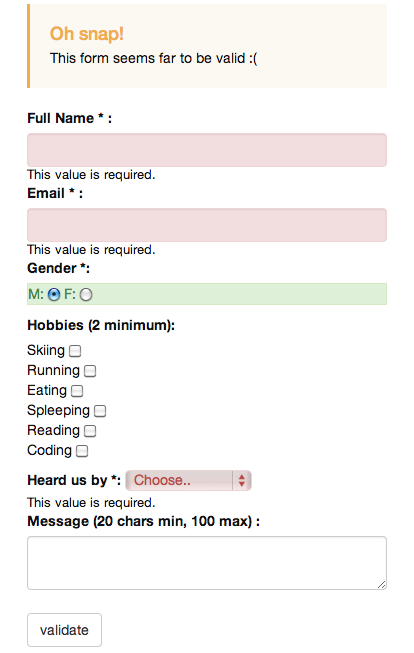Click the Message field label
Viewport: 414px width, 653px height.
[143, 521]
